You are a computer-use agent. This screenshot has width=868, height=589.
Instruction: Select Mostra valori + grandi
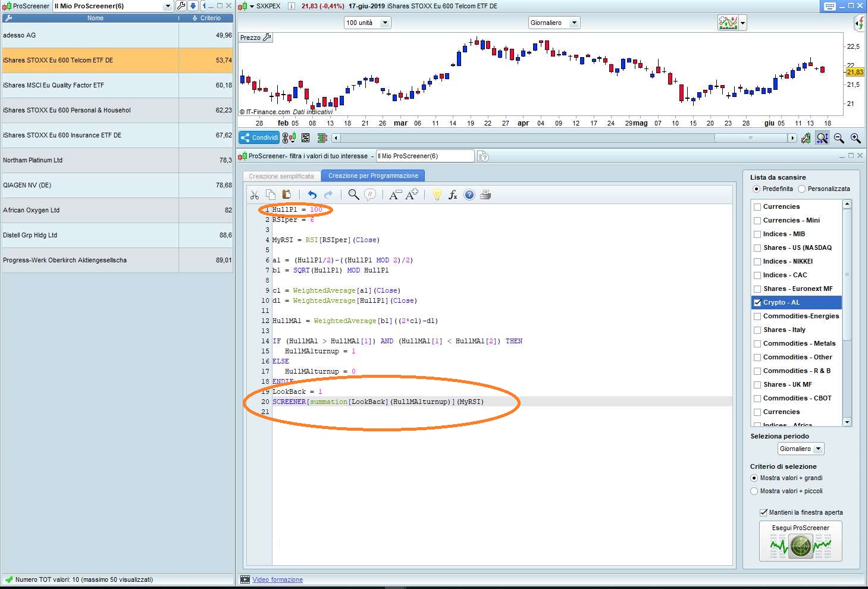click(x=754, y=478)
